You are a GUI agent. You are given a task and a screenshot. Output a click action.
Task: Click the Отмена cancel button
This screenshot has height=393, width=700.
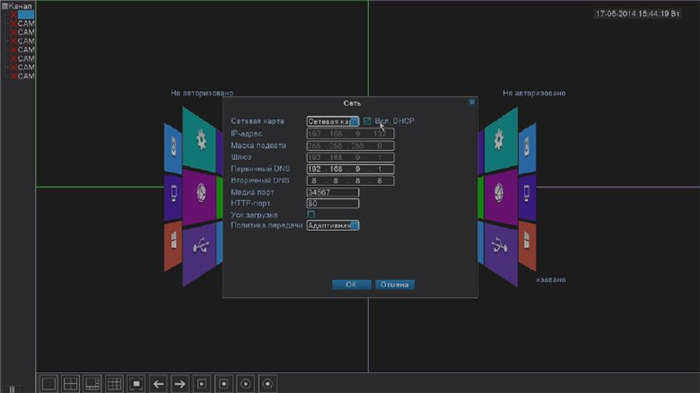click(395, 284)
